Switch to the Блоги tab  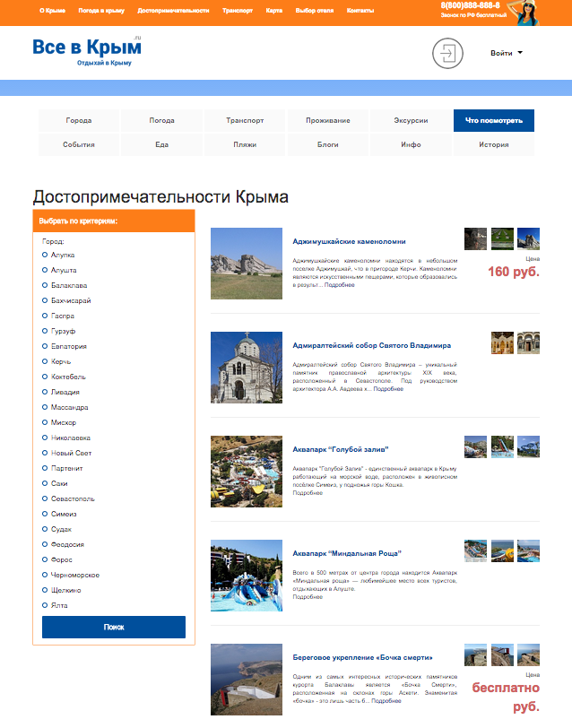pos(328,144)
